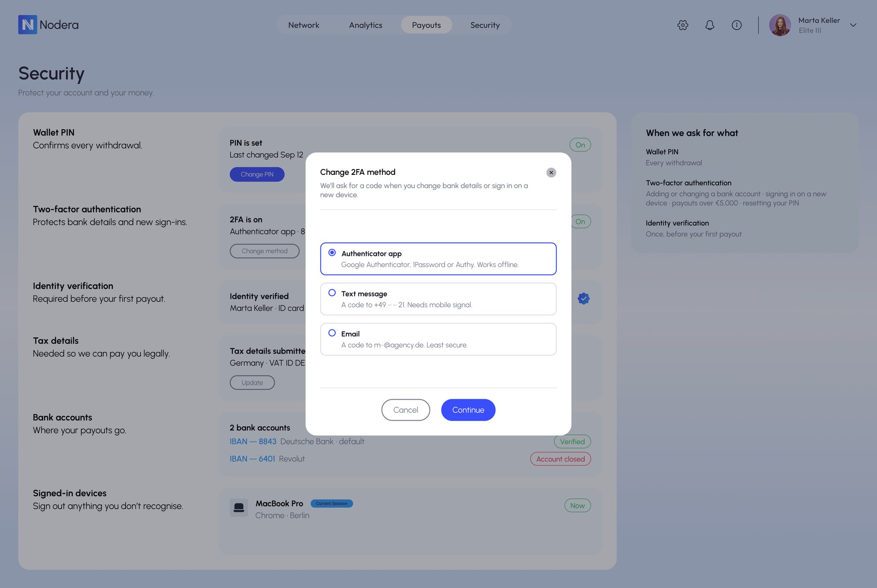Viewport: 877px width, 588px height.
Task: Click the MacBook Pro device icon
Action: tap(239, 507)
